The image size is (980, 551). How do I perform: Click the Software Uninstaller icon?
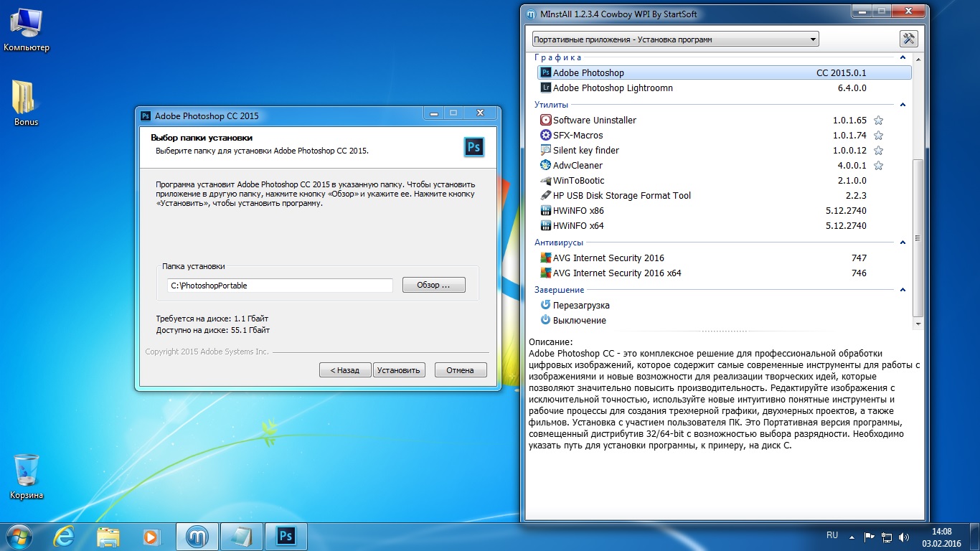click(x=546, y=120)
